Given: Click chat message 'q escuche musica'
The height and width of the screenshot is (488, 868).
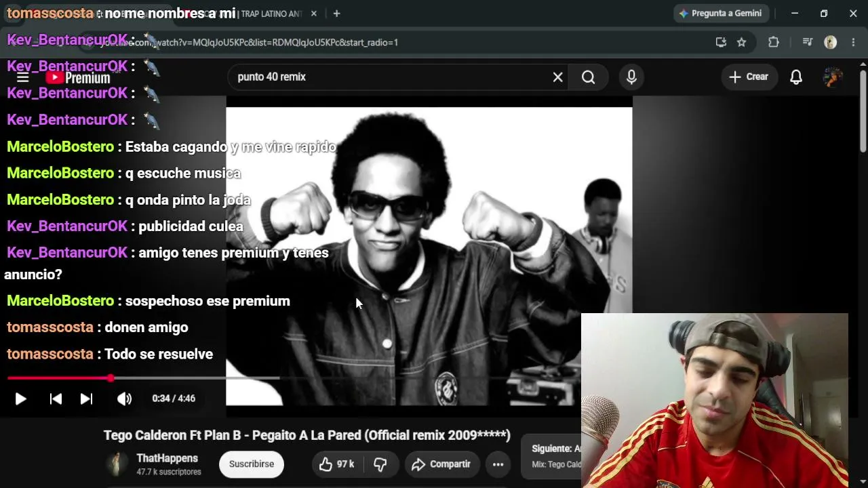Looking at the screenshot, I should point(183,174).
